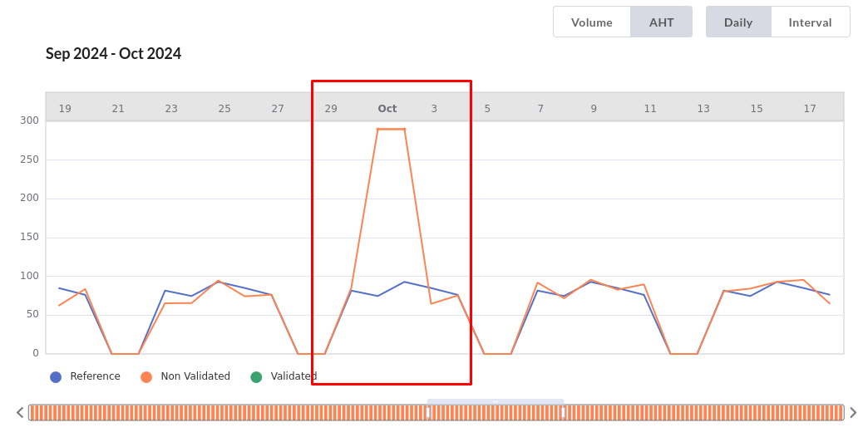The image size is (868, 442).
Task: Click the blue Reference legend dot
Action: [x=56, y=377]
